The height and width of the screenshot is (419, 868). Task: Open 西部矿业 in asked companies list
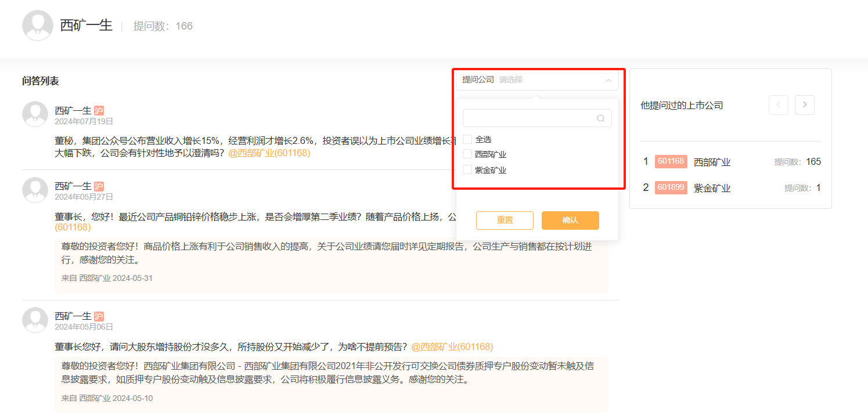[712, 162]
